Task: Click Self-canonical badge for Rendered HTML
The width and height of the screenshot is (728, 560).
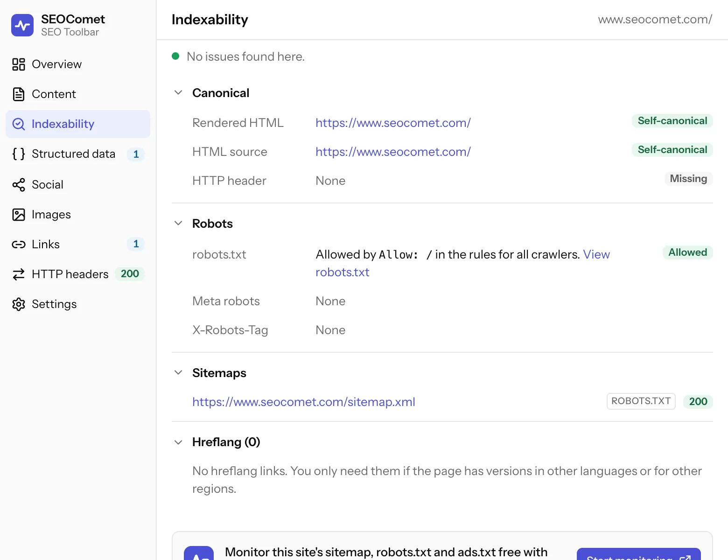Action: click(x=672, y=121)
